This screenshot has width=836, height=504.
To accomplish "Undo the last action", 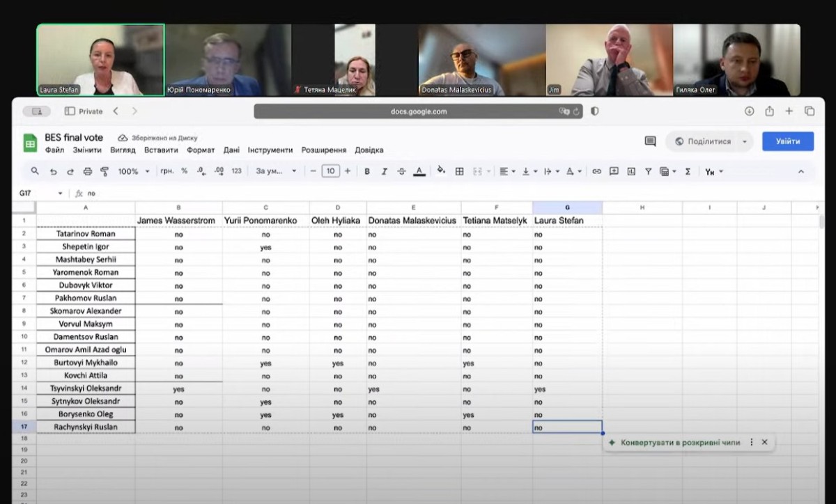I will pos(53,171).
